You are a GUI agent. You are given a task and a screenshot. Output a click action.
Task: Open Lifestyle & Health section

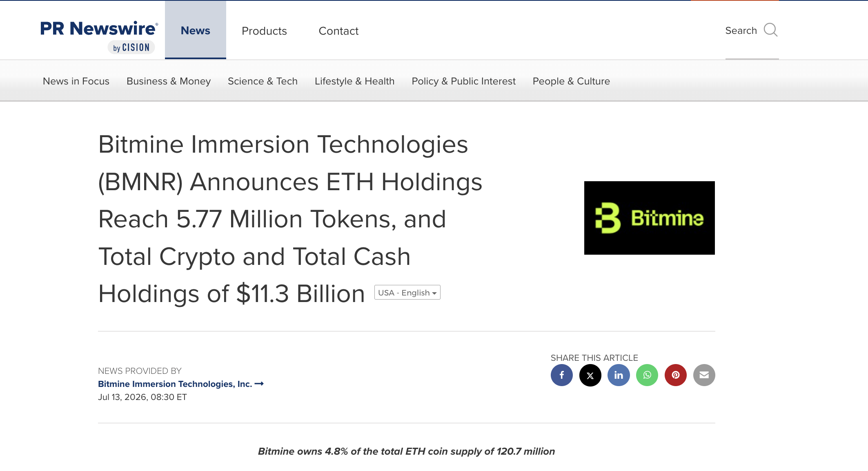click(x=355, y=81)
